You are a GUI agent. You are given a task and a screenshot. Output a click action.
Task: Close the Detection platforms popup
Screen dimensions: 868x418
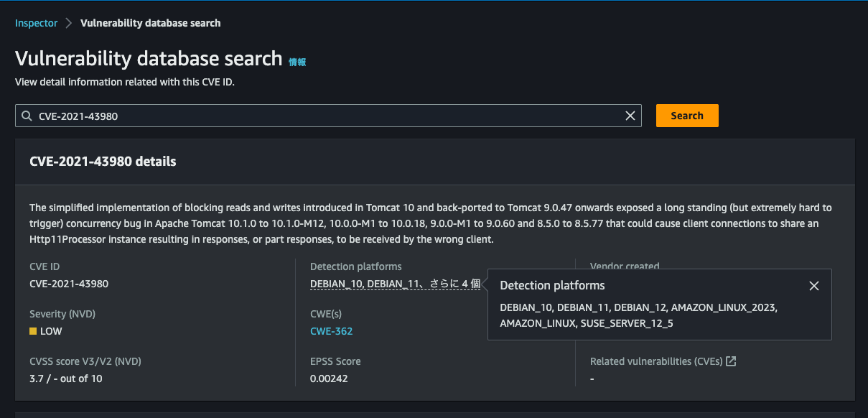[814, 285]
